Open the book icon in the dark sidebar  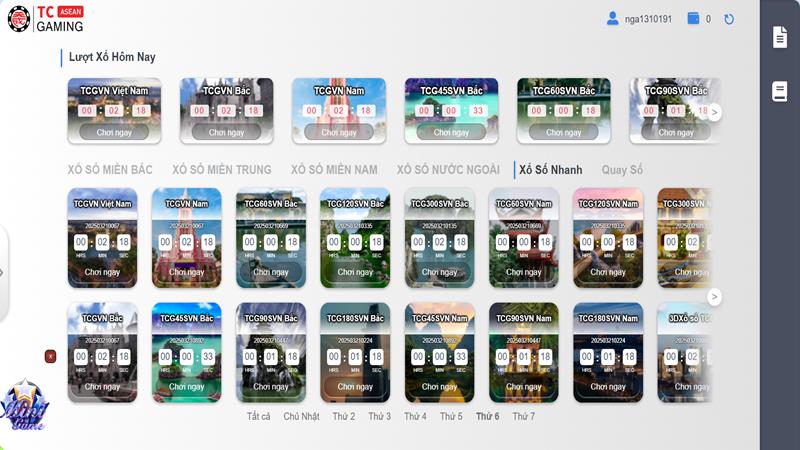coord(780,91)
